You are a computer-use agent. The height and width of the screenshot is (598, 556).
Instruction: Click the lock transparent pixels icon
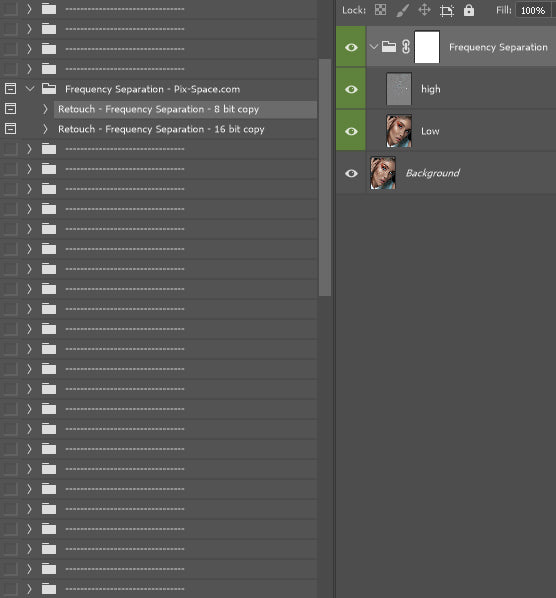pyautogui.click(x=380, y=10)
